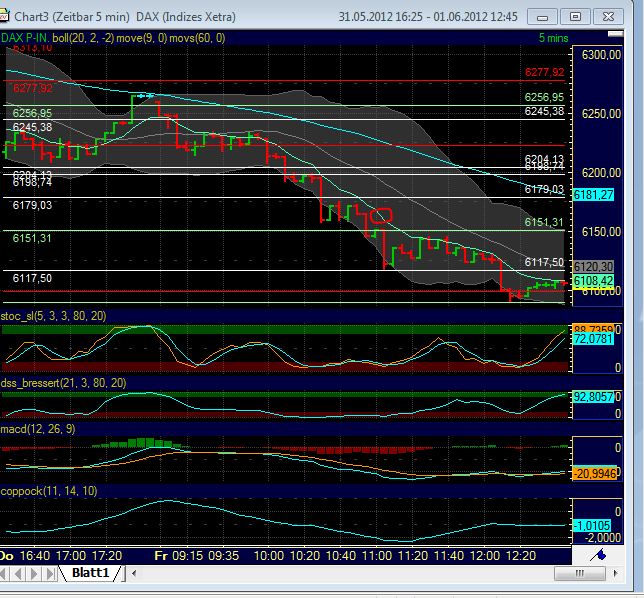This screenshot has width=644, height=598.
Task: Click the chart window icon in title bar
Action: click(x=4, y=16)
